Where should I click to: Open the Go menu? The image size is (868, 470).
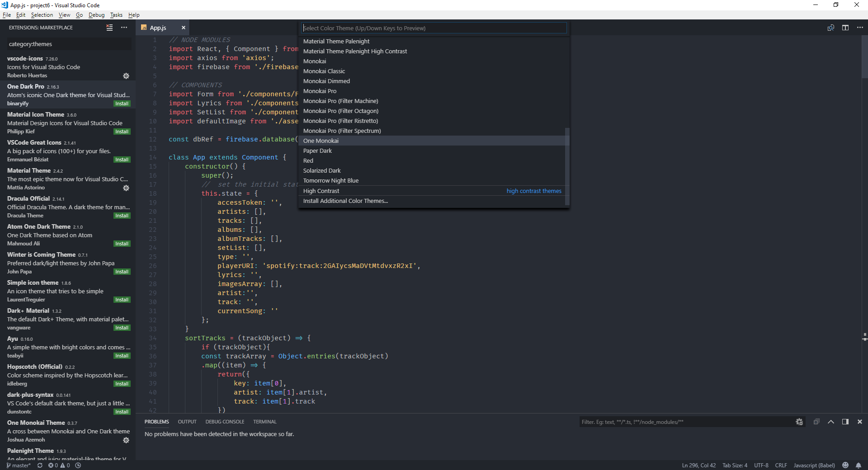[x=79, y=15]
